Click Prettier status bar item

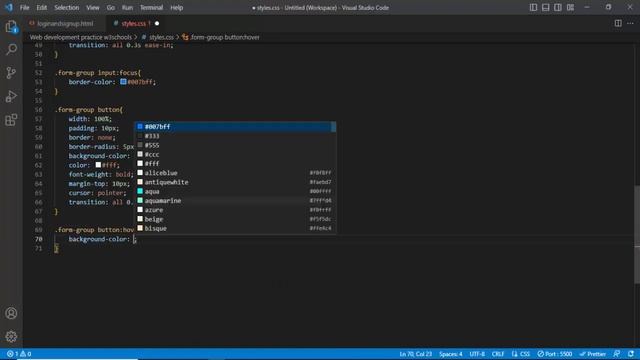pos(593,354)
